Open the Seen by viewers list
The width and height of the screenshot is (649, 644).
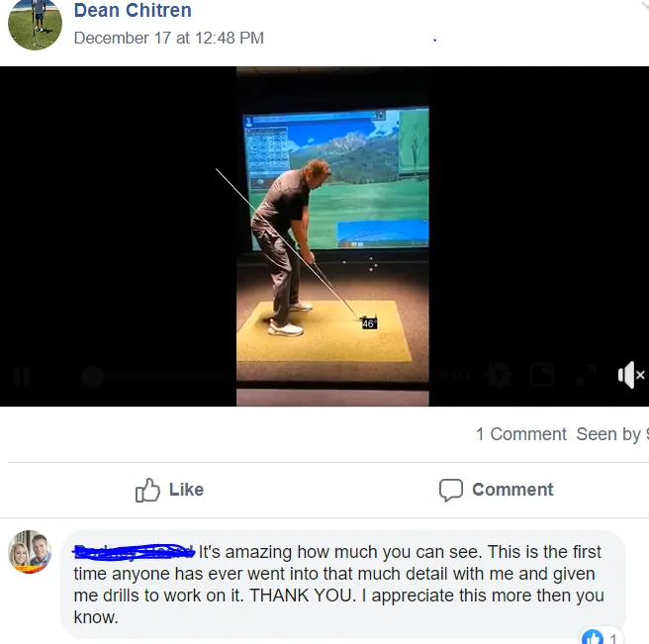[612, 434]
